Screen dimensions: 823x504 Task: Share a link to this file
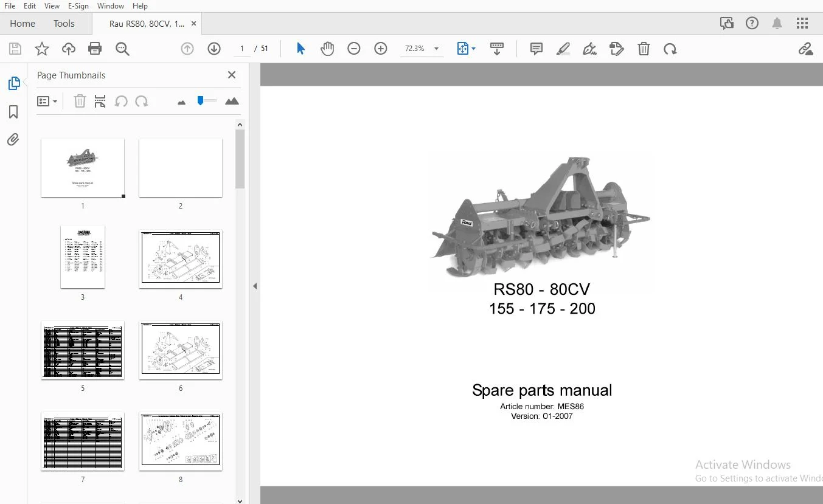[x=805, y=49]
